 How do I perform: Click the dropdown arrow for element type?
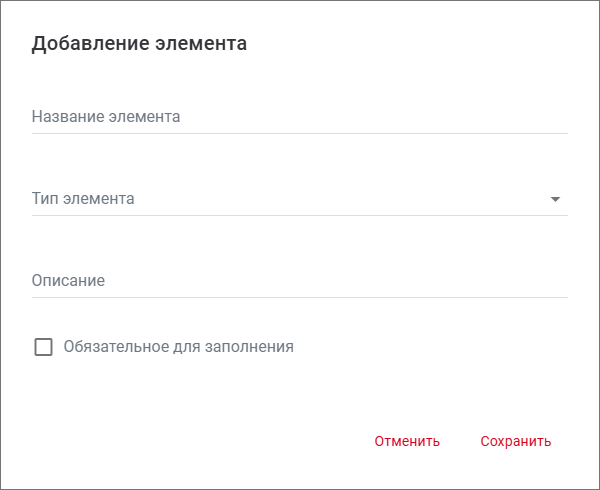tap(556, 200)
